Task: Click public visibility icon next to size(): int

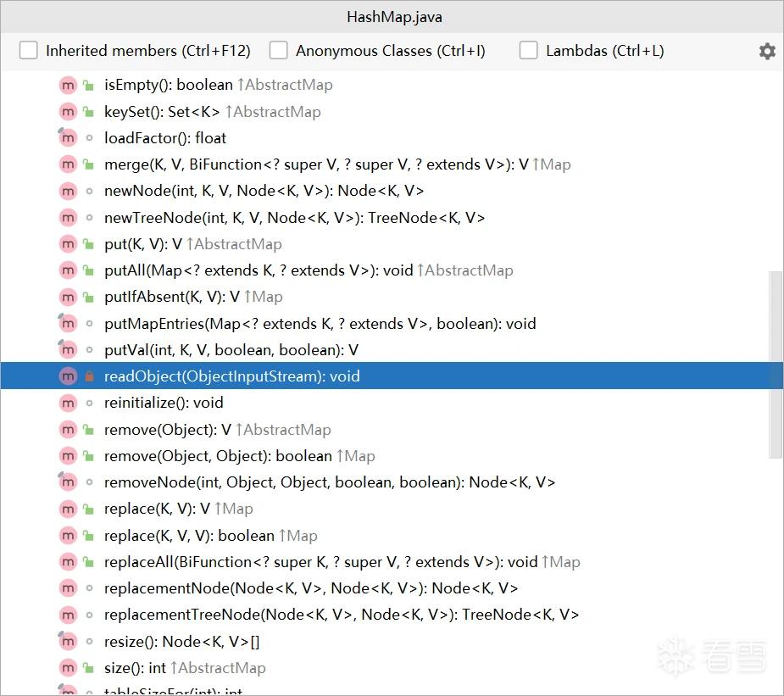Action: click(88, 667)
